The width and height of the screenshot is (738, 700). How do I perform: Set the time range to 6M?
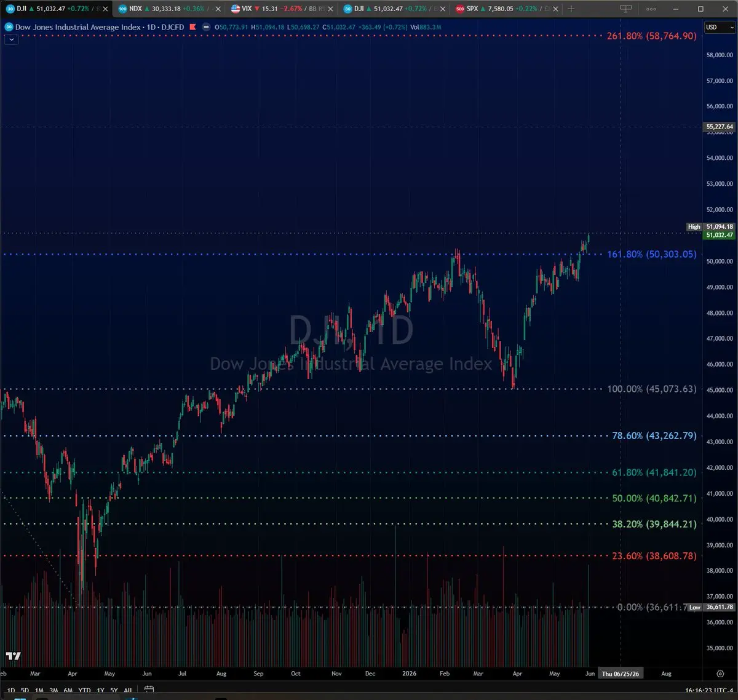click(x=68, y=691)
